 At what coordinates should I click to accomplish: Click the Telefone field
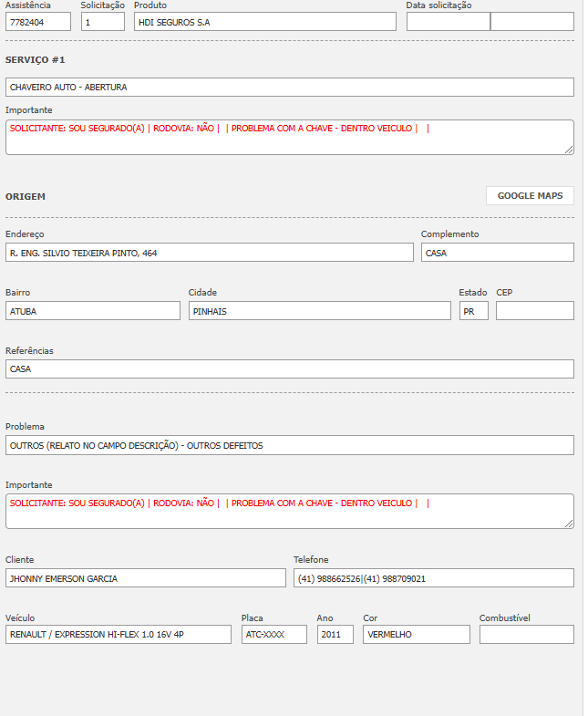433,578
